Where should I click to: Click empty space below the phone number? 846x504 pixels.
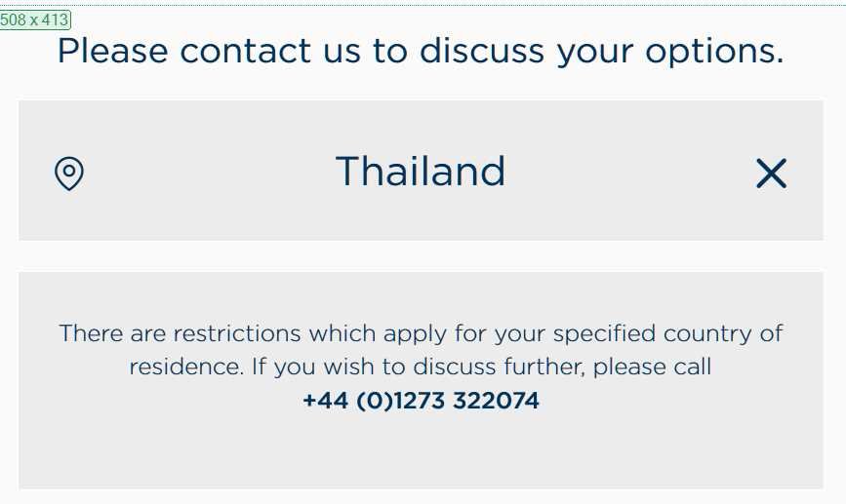coord(421,450)
